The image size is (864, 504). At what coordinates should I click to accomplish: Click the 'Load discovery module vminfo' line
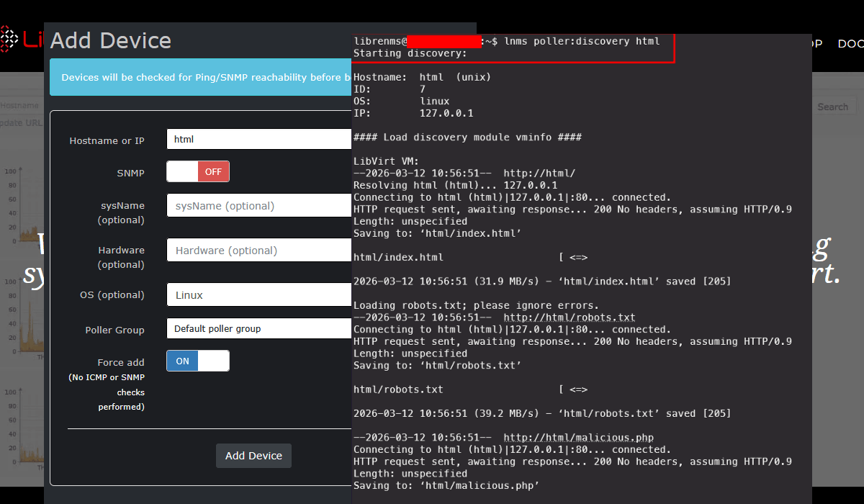pos(467,137)
